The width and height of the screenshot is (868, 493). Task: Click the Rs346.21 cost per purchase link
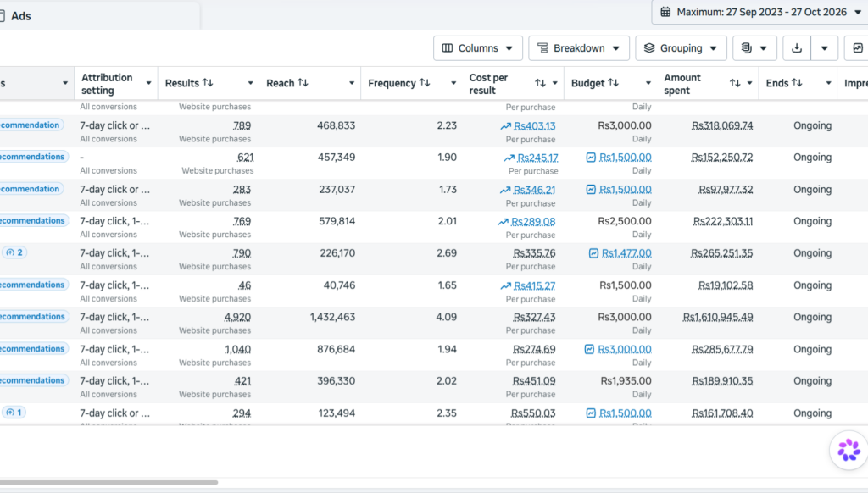point(534,190)
